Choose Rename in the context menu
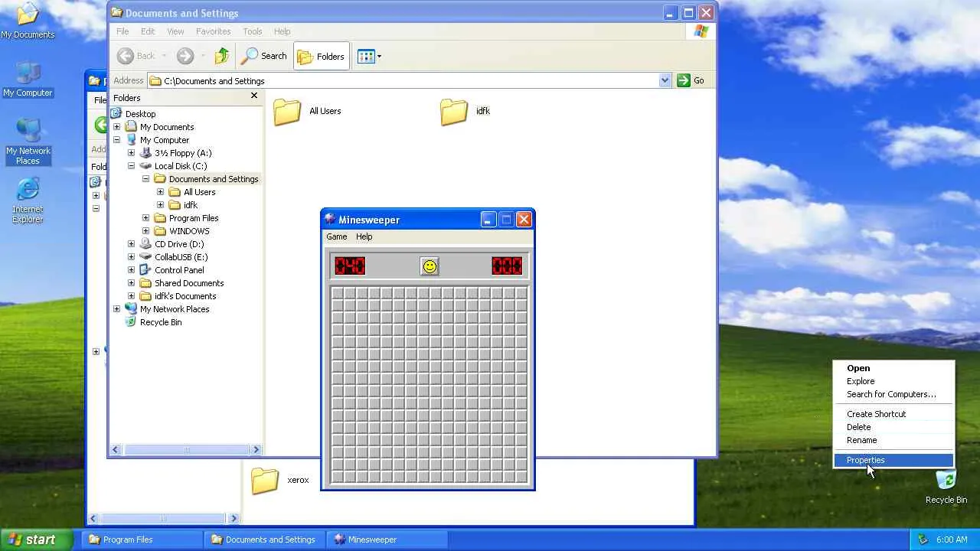This screenshot has width=980, height=551. click(893, 440)
